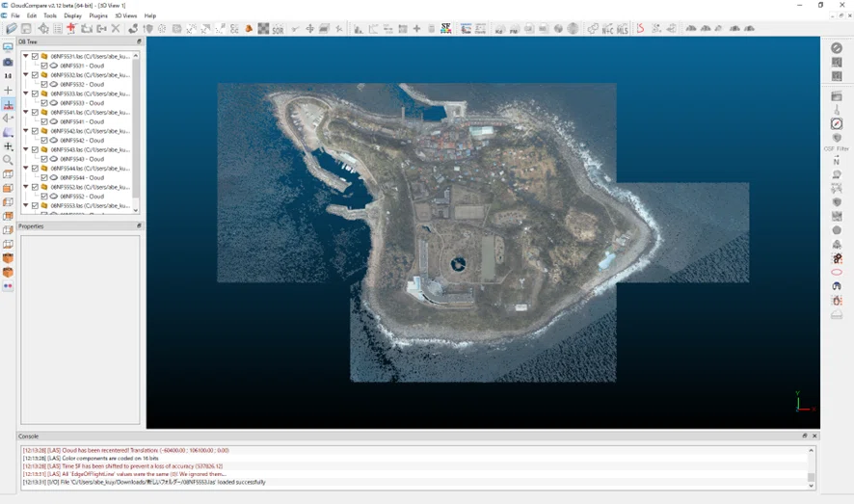The width and height of the screenshot is (854, 504).
Task: Select the 08NF5552 - Cloud entry
Action: (x=82, y=196)
